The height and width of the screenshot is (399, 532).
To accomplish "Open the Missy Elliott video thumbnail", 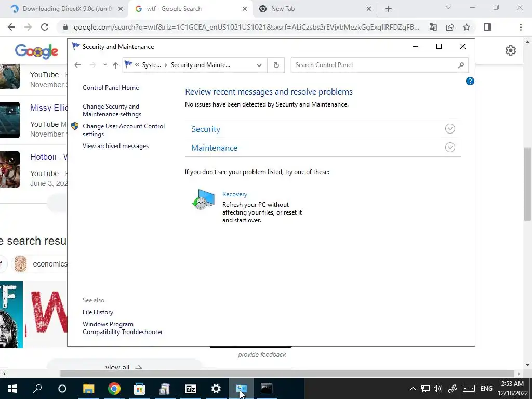I will [10, 120].
